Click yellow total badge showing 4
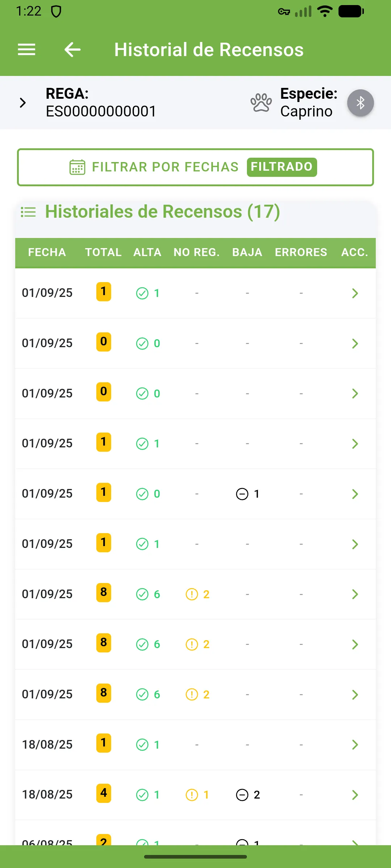This screenshot has width=391, height=868. click(x=104, y=793)
